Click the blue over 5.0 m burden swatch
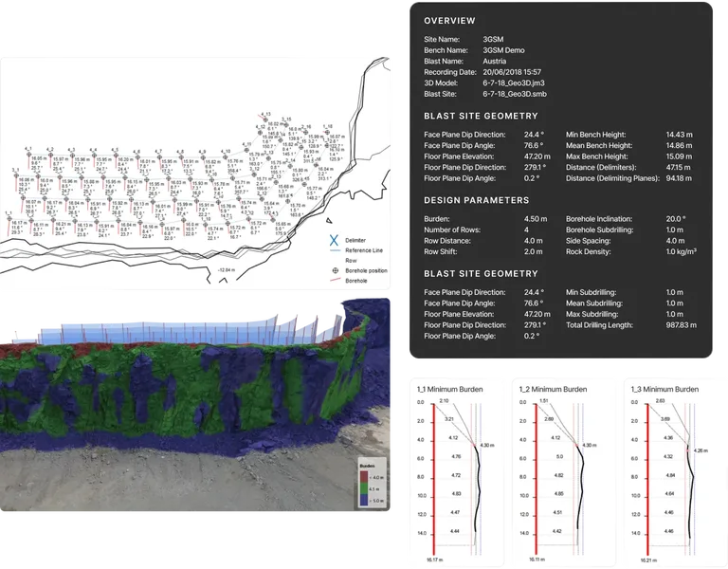This screenshot has width=728, height=569. click(364, 501)
